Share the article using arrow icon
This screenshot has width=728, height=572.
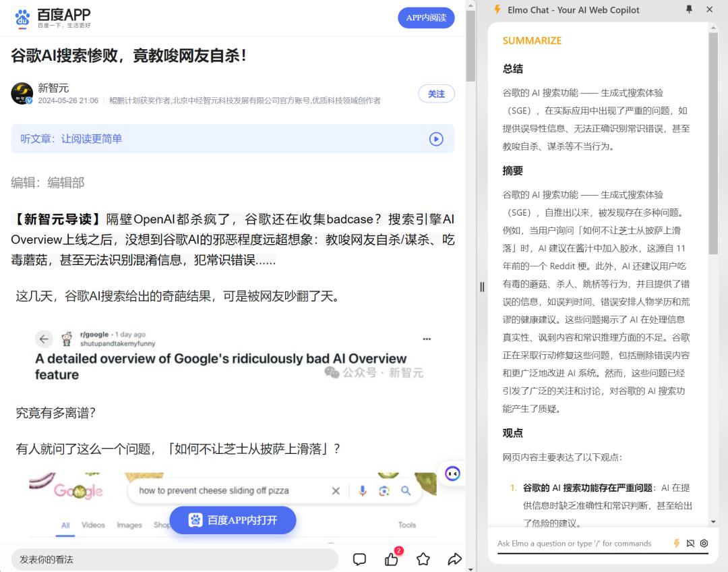click(x=454, y=559)
